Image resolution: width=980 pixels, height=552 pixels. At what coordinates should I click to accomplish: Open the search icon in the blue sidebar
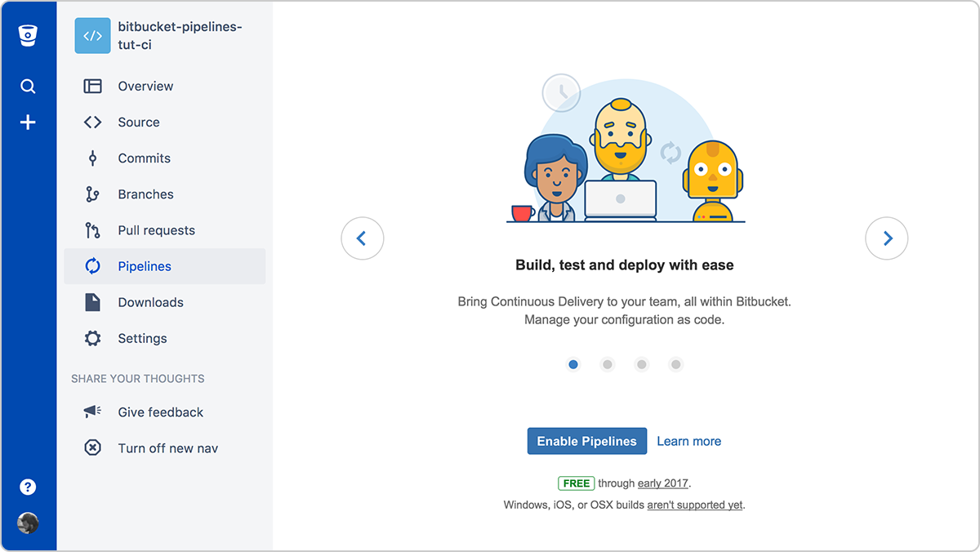28,86
